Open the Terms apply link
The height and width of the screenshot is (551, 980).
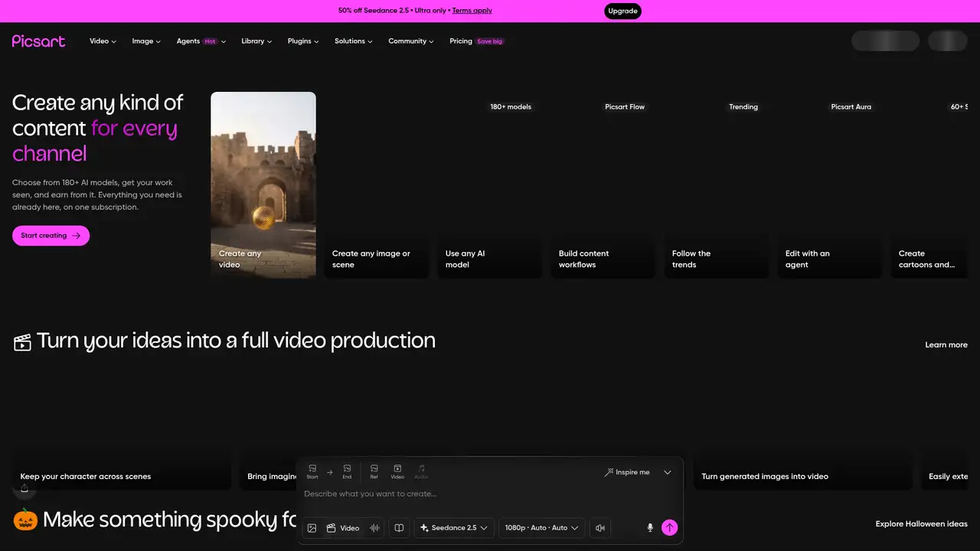[x=472, y=11]
